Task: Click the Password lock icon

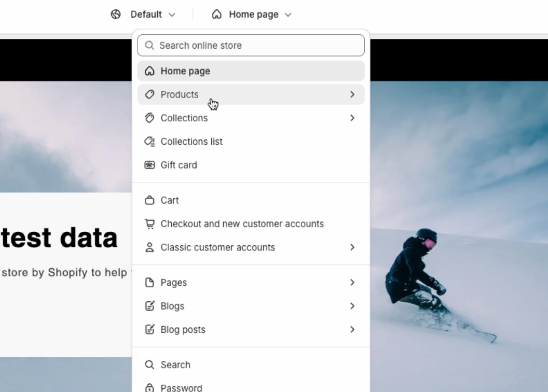Action: pyautogui.click(x=149, y=388)
